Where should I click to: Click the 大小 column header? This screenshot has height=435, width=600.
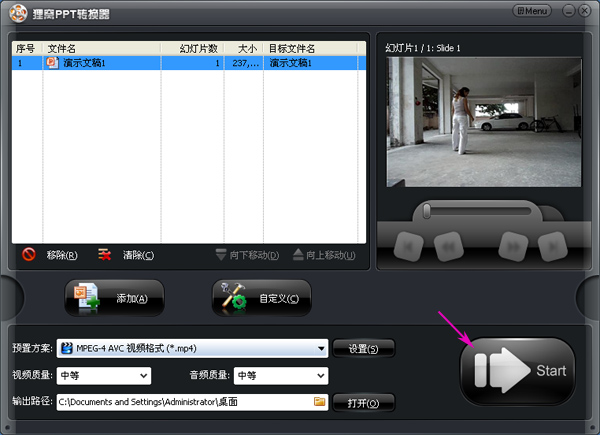coord(244,49)
